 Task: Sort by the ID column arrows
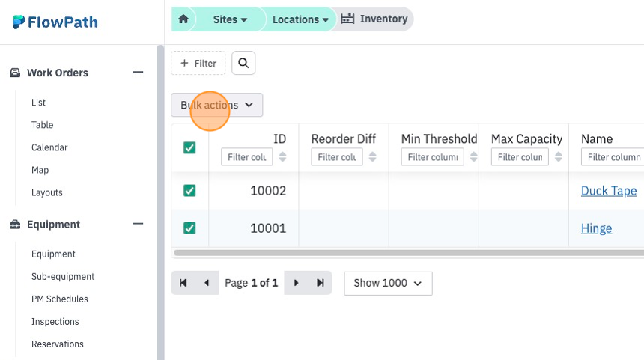(282, 157)
